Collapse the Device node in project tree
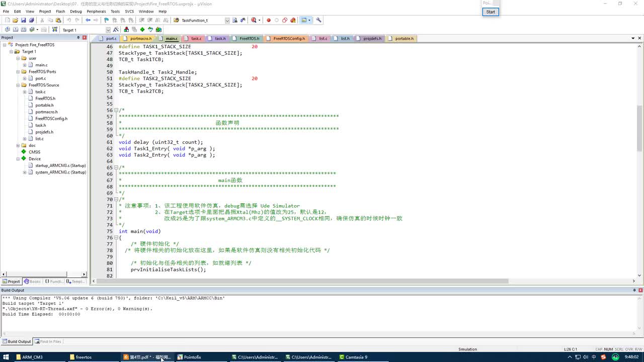 (18, 159)
